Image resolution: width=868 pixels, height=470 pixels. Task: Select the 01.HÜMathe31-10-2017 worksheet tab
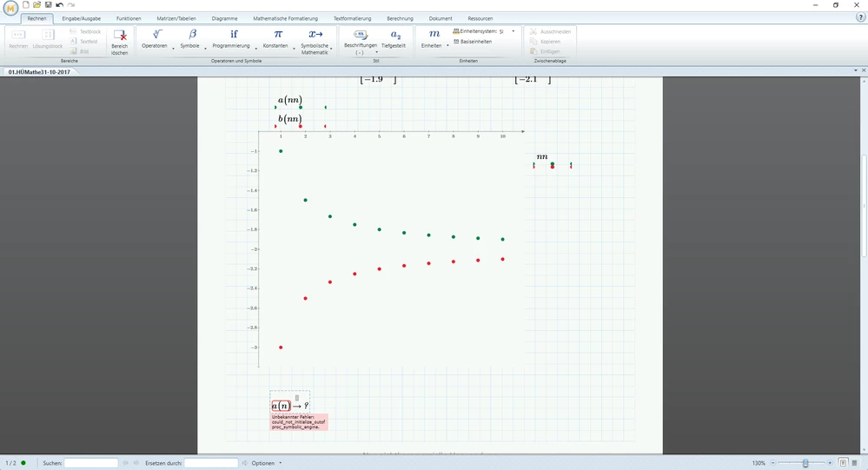(x=39, y=72)
